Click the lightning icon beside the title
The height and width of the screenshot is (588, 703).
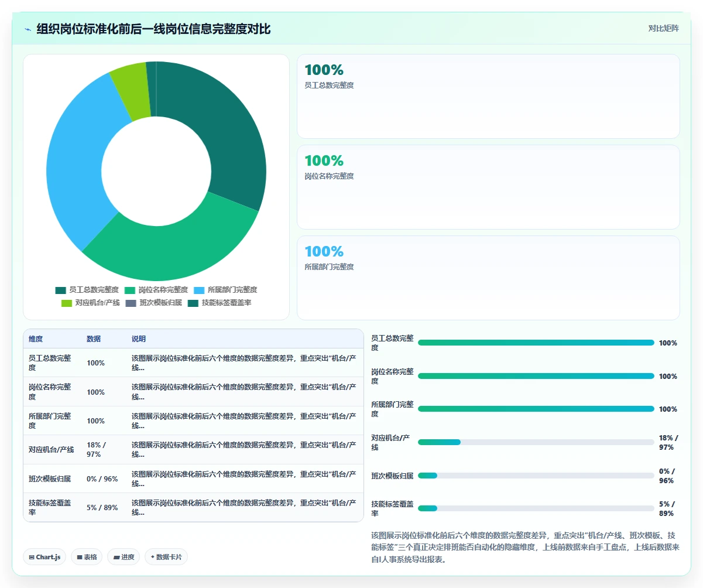[28, 29]
